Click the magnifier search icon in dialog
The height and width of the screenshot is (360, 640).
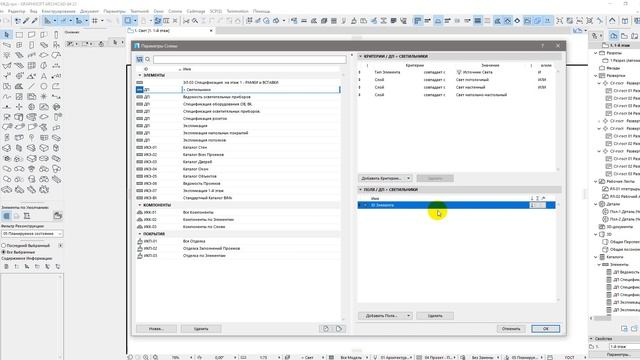pos(148,60)
